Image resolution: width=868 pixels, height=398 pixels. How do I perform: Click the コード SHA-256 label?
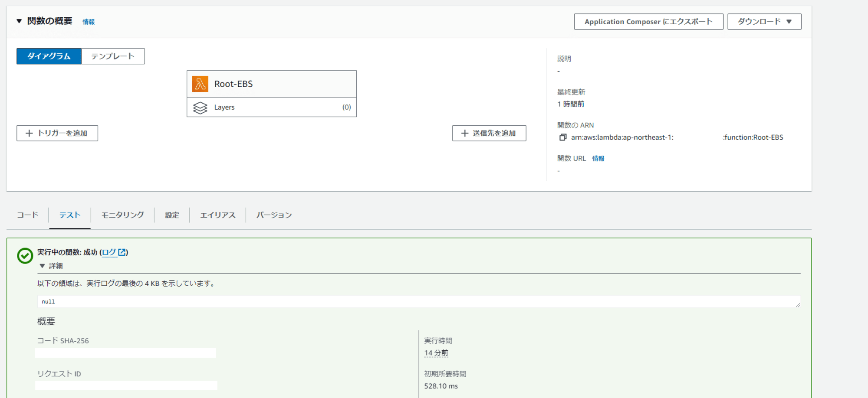(x=63, y=341)
